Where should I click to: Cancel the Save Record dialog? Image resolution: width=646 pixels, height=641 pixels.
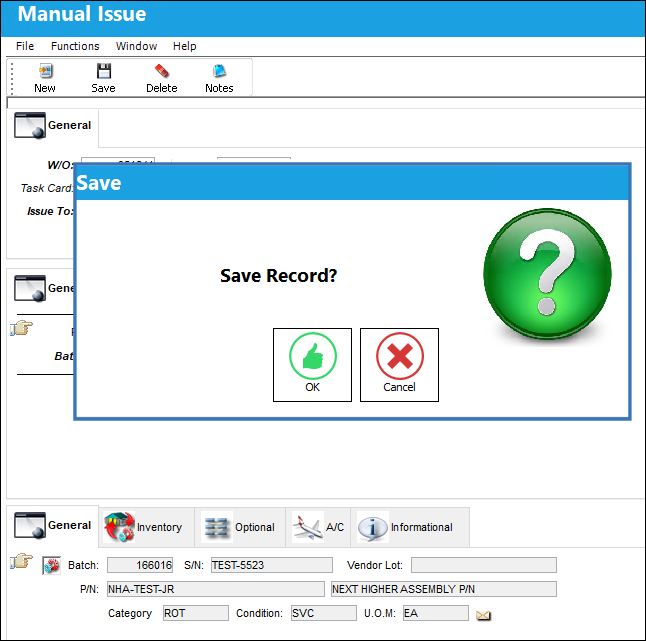pyautogui.click(x=399, y=365)
